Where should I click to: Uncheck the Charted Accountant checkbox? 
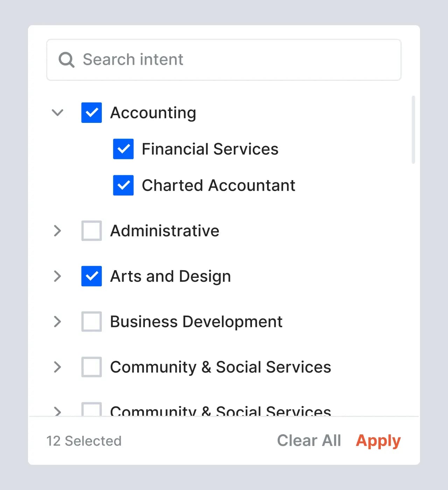123,185
